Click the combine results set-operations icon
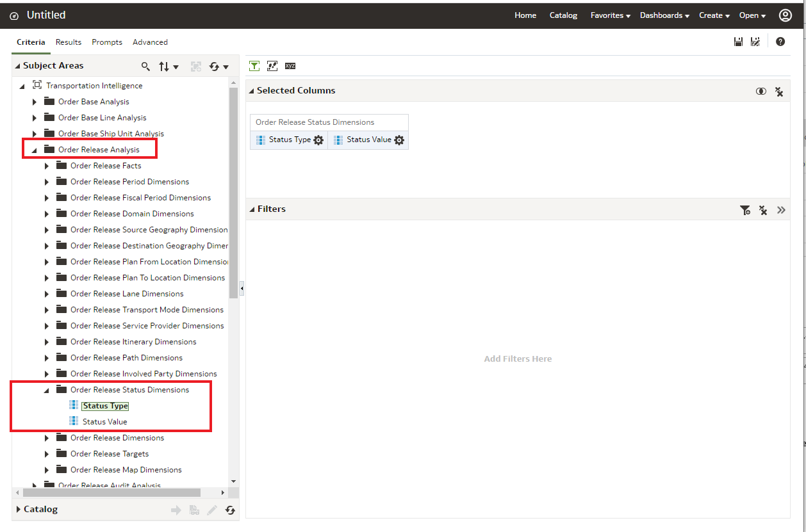 pos(761,92)
